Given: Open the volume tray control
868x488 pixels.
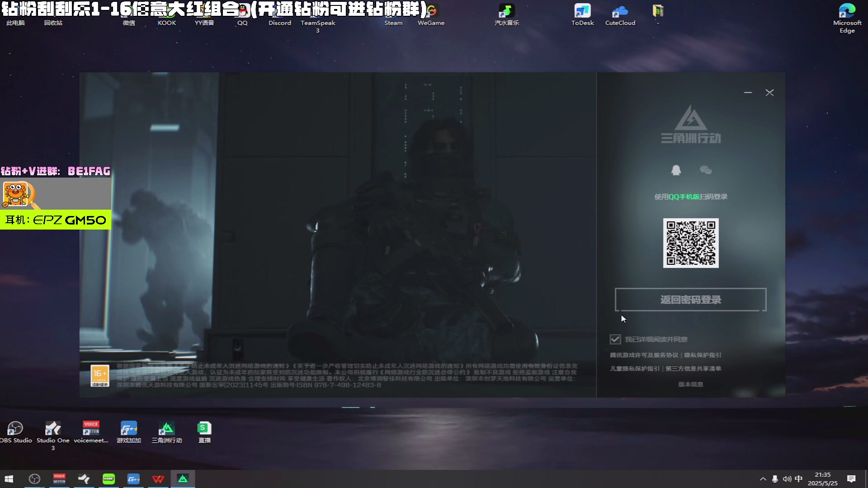Looking at the screenshot, I should [x=787, y=479].
